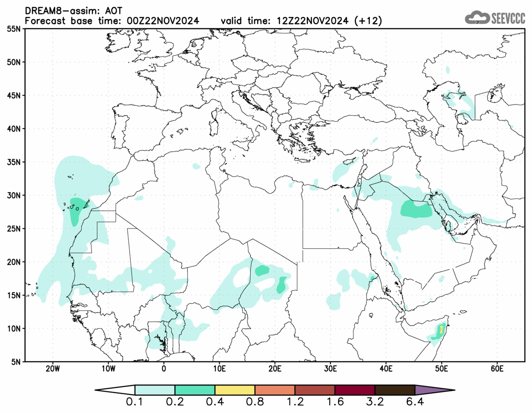Select the brick red 1.2–1.6 legend swatch
Viewport: 532px width, 413px height.
(315, 390)
